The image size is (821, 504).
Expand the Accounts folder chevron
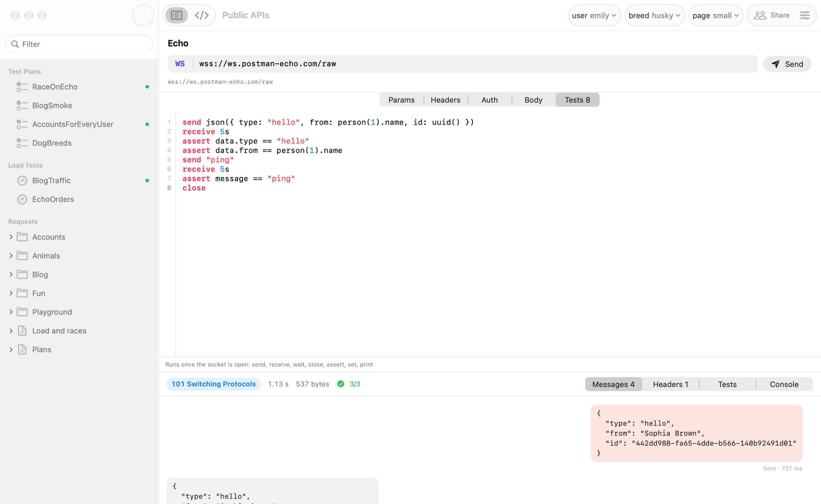tap(11, 237)
